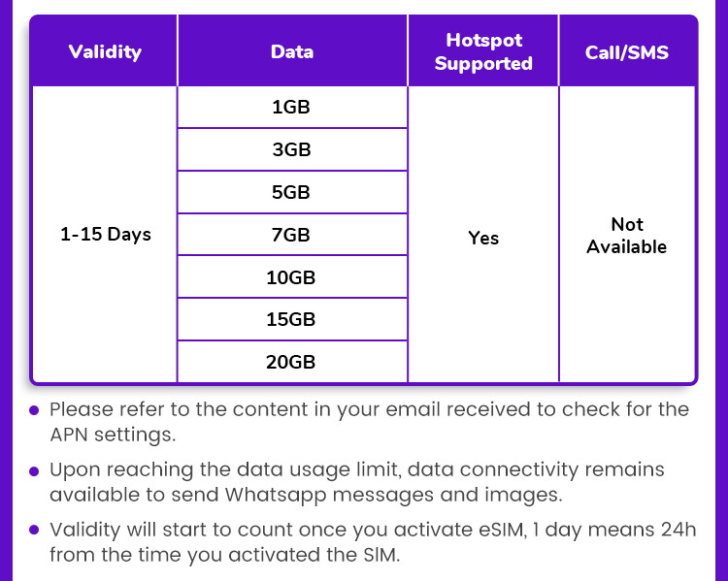Choose the 10GB data row
This screenshot has width=728, height=581.
[x=292, y=277]
